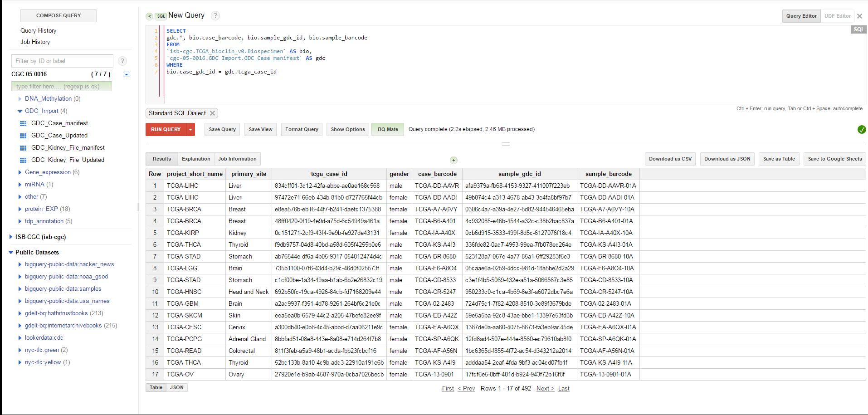Viewport: 868px width, 415px height.
Task: Go to the Next results page
Action: 545,389
